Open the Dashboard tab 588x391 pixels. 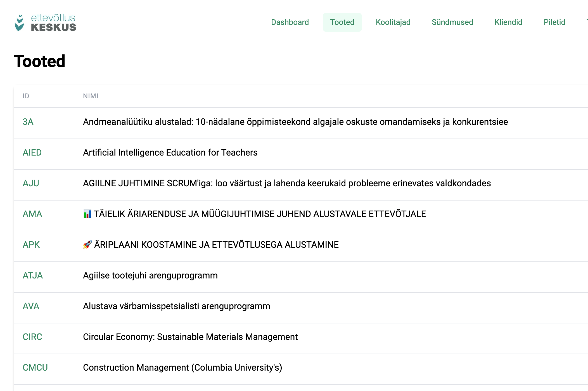tap(290, 22)
